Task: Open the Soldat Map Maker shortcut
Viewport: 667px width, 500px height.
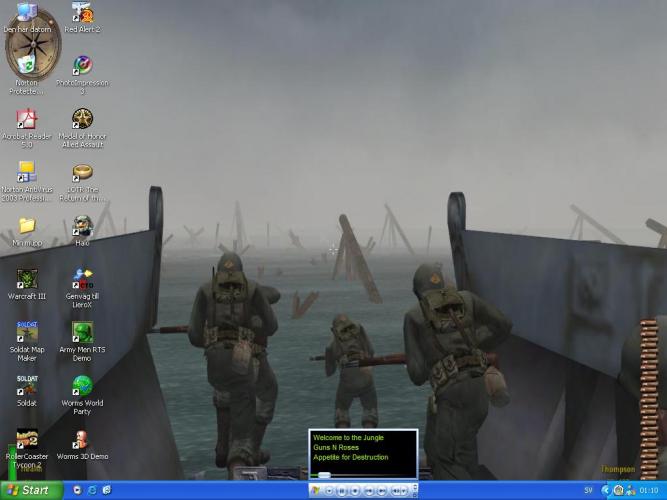Action: (x=27, y=341)
